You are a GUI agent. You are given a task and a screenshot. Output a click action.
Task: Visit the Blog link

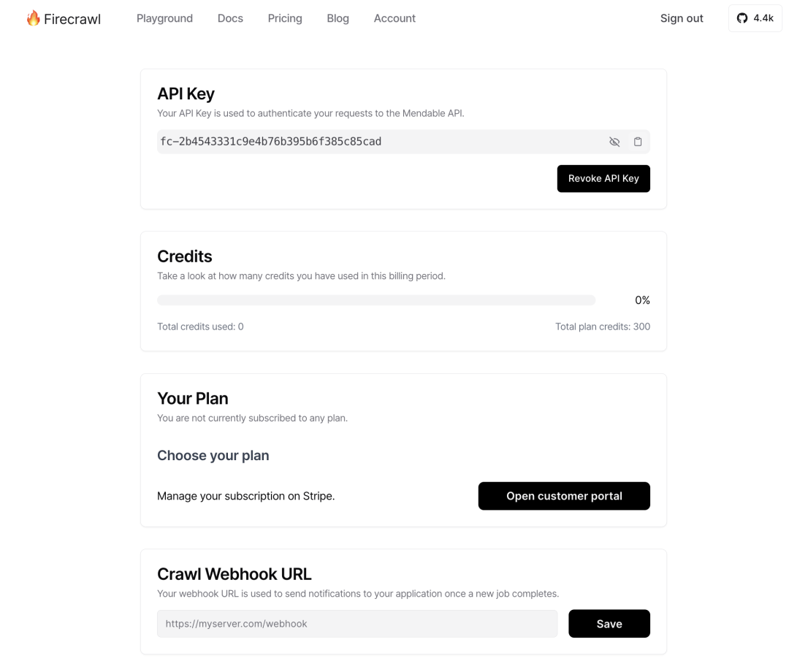tap(338, 18)
